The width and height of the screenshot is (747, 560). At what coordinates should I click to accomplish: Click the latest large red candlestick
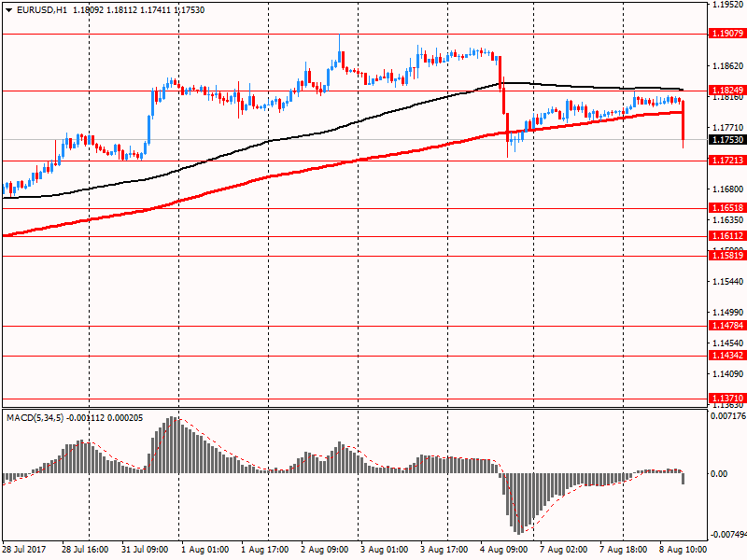click(x=684, y=124)
